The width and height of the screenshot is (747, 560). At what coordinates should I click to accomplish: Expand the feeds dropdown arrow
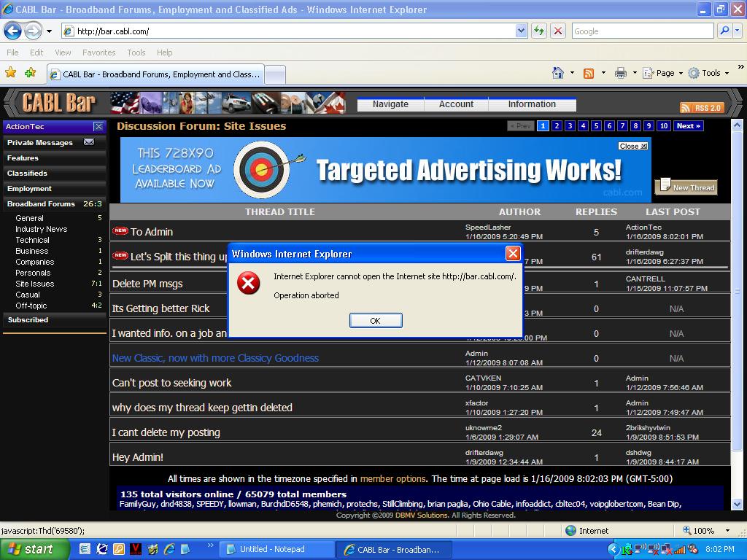point(603,74)
